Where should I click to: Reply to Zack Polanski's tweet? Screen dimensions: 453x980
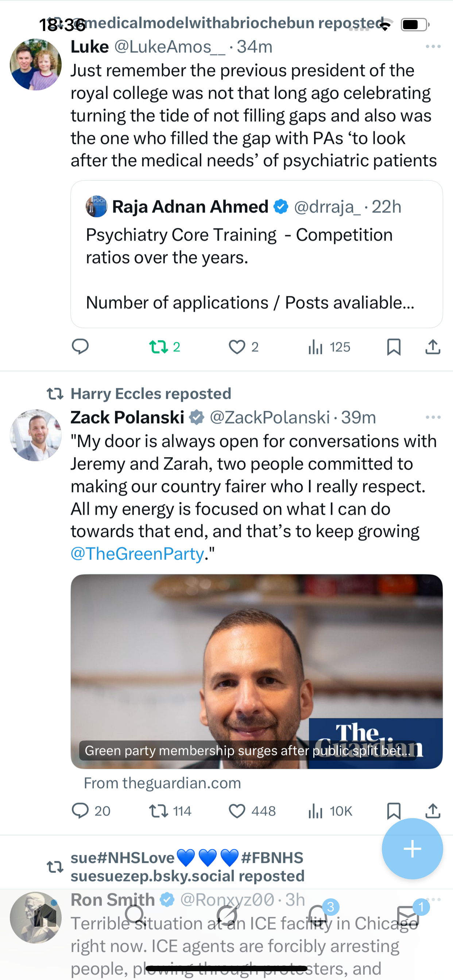click(80, 811)
